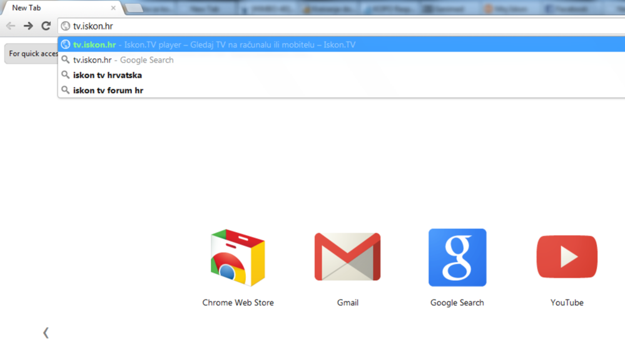
Task: Focus the address bar containing tv.iskon.hr
Action: coord(341,26)
